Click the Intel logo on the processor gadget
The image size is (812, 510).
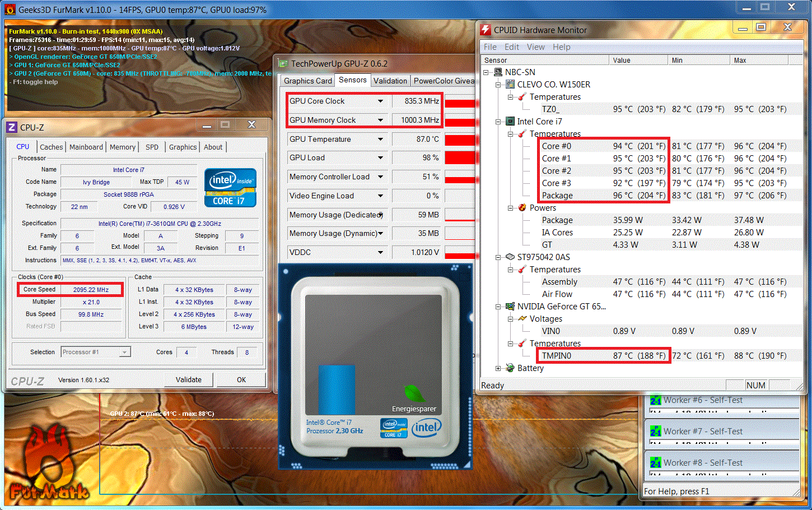[426, 428]
